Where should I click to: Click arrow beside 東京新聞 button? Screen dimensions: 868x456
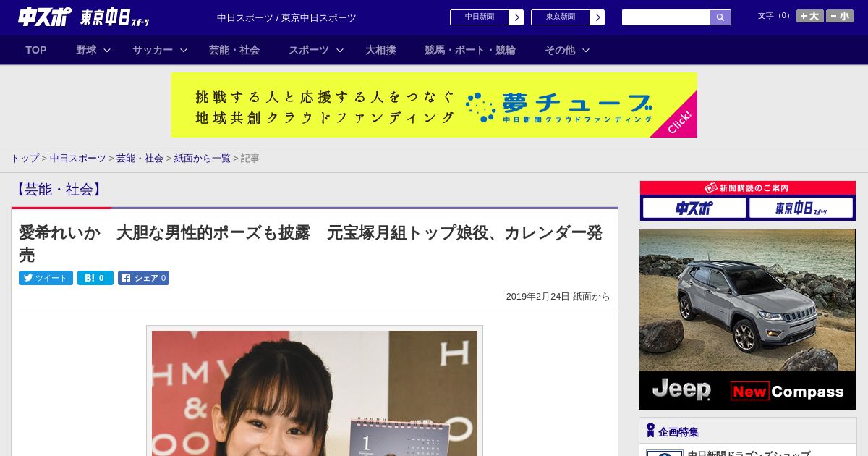tap(597, 17)
